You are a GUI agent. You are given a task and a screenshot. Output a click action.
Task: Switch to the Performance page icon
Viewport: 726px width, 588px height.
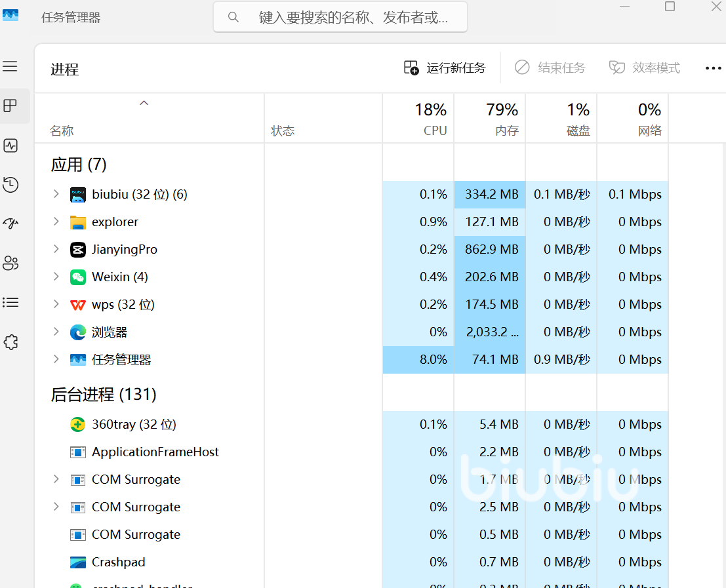click(10, 146)
